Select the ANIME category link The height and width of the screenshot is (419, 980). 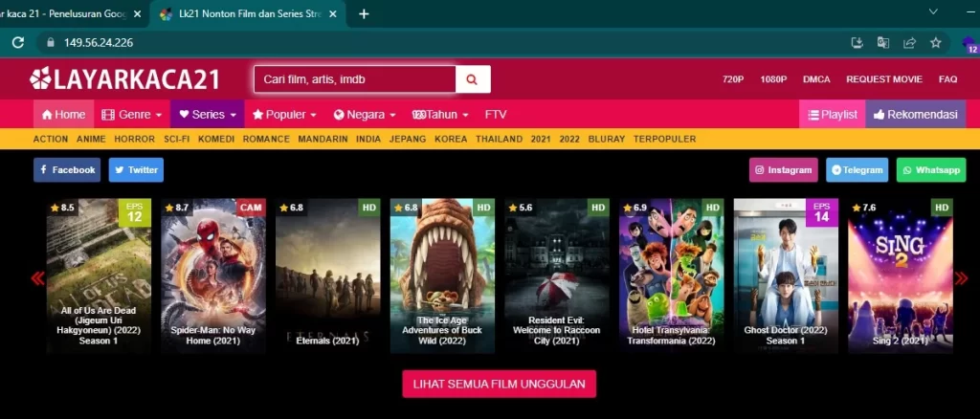pos(92,139)
